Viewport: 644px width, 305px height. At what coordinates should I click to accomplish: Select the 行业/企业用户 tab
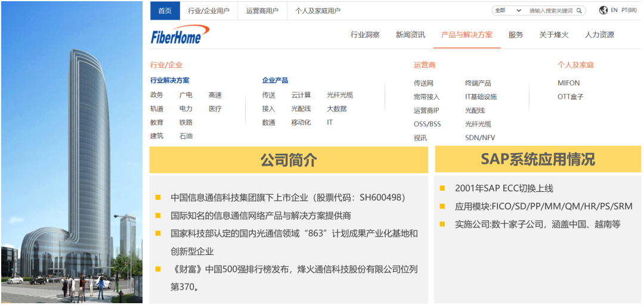click(x=209, y=11)
